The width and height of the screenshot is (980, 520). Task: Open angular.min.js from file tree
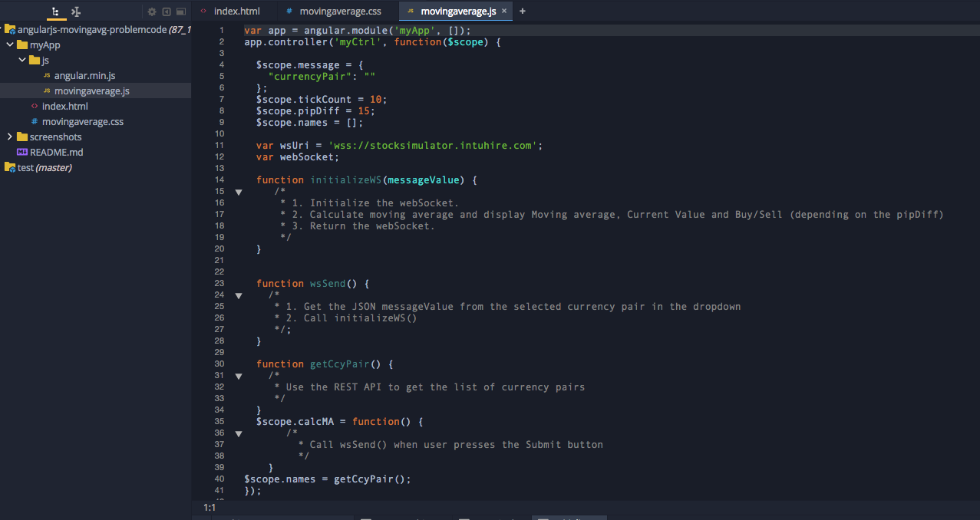(x=84, y=76)
